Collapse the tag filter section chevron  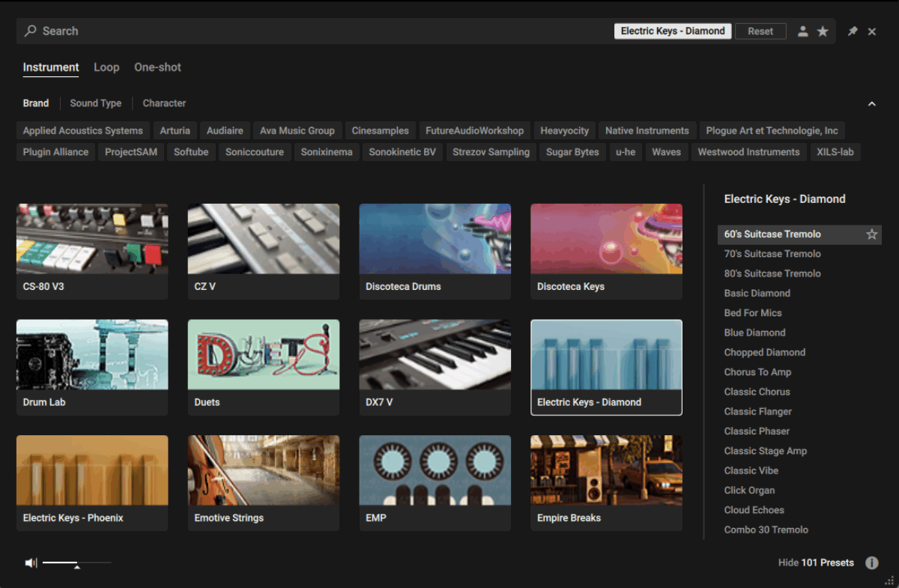[872, 103]
